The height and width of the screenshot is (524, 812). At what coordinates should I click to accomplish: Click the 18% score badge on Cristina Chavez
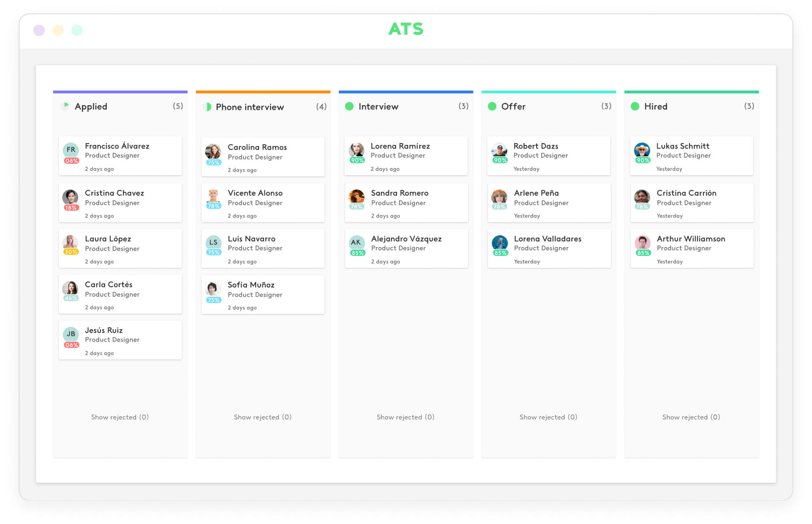click(71, 207)
